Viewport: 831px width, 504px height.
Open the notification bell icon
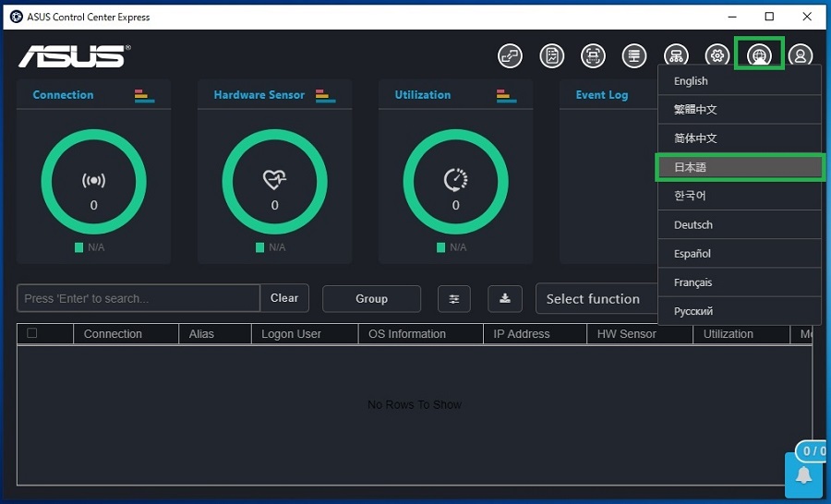(x=804, y=474)
